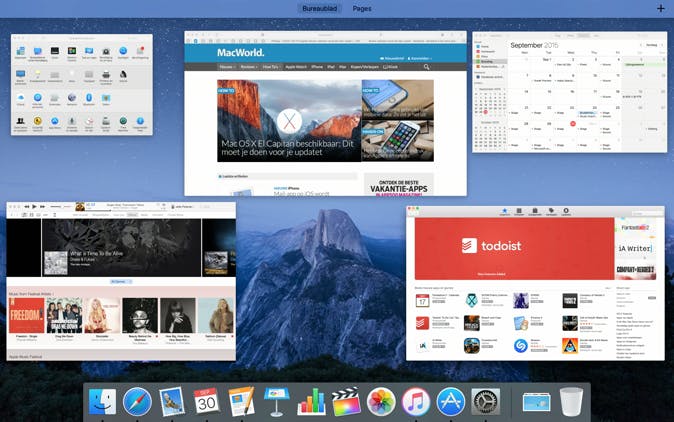Open Fantastical calendar app icon showing 17

pos(422,301)
